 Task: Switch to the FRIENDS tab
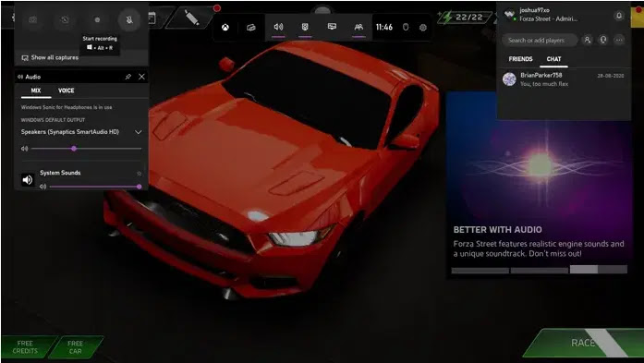(x=520, y=59)
